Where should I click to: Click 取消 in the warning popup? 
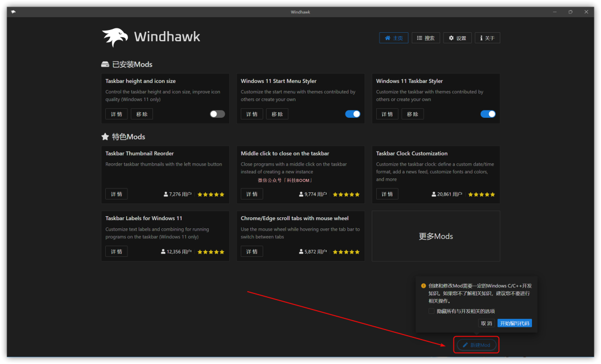486,323
